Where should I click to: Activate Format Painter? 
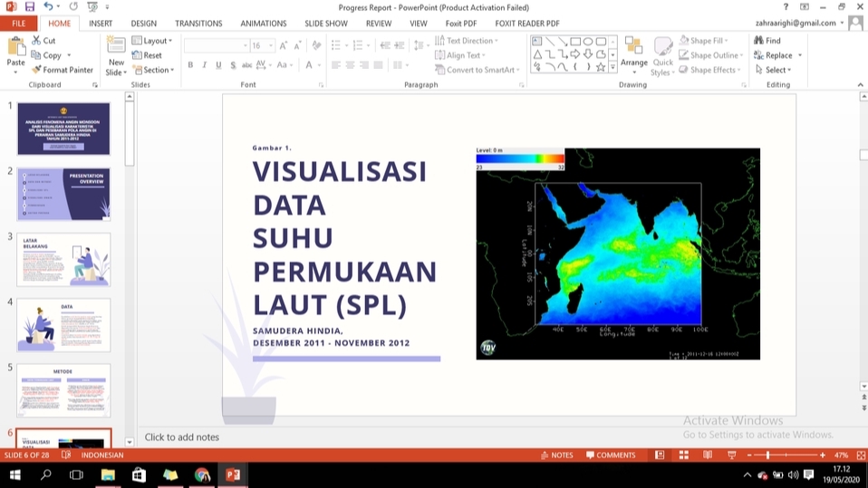click(62, 70)
